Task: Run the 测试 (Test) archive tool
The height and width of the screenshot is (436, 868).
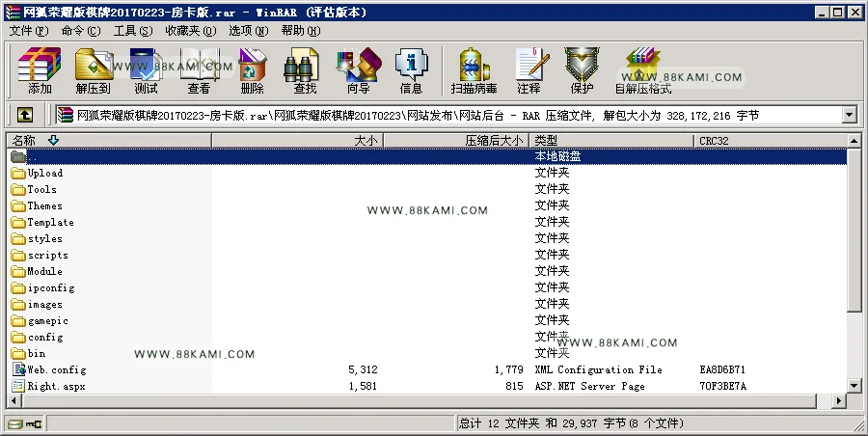Action: [x=146, y=70]
